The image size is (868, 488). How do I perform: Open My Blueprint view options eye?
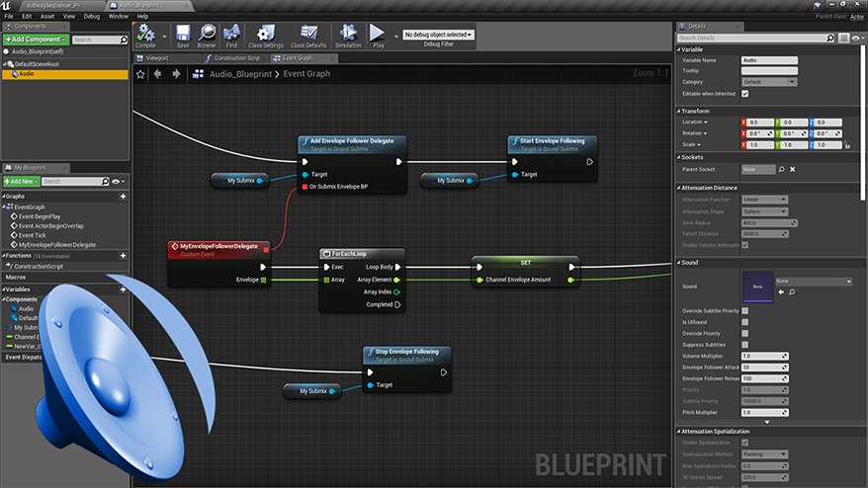(118, 182)
